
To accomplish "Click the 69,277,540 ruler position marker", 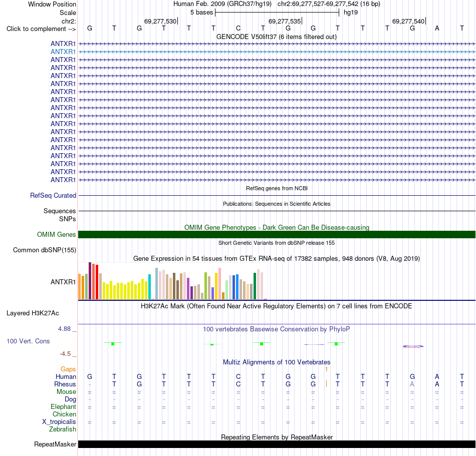I will point(408,21).
